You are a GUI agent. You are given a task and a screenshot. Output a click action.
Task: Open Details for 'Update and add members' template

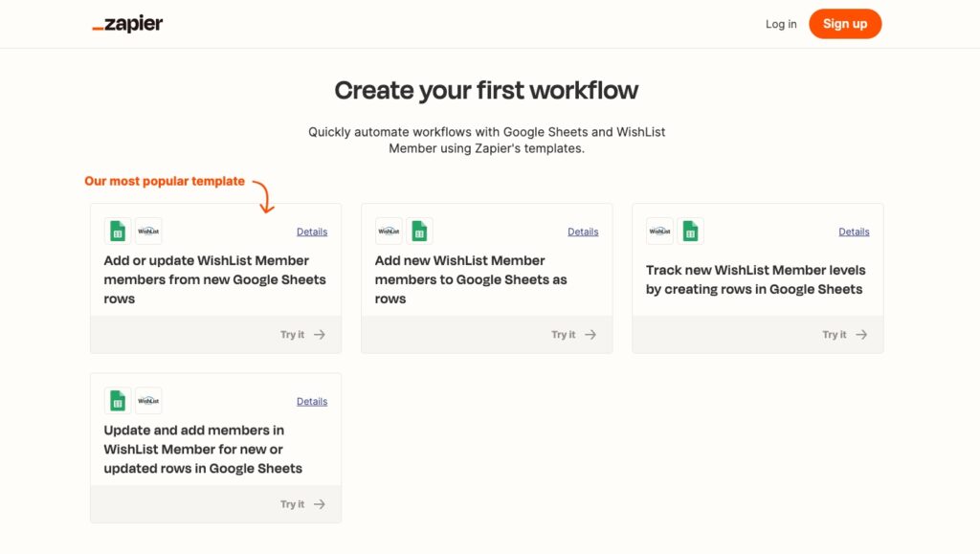312,402
